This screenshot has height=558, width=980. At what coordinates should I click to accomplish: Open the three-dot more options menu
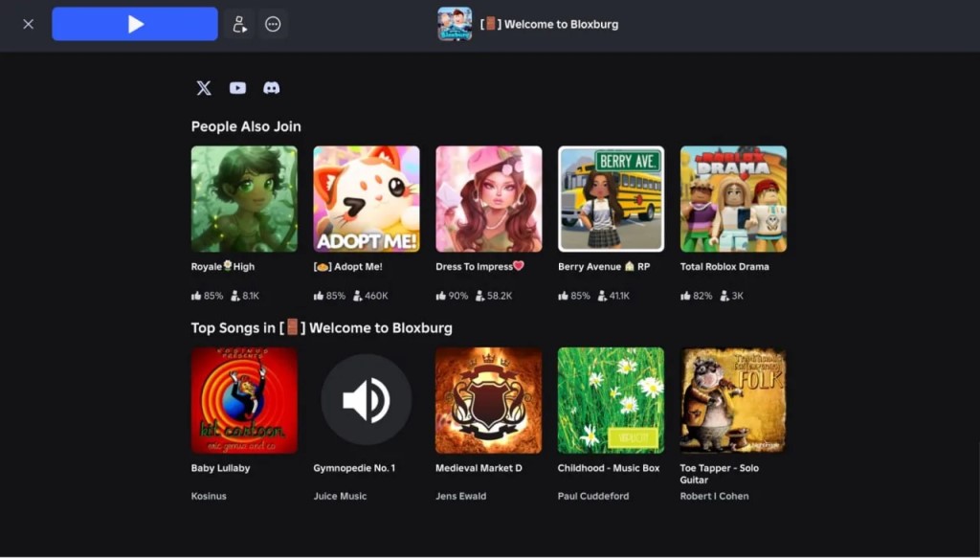pos(273,24)
